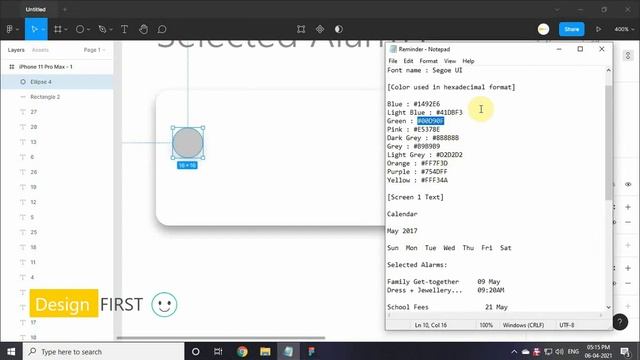Click '[Screen 1 Text]' line in Notepad

pos(415,197)
